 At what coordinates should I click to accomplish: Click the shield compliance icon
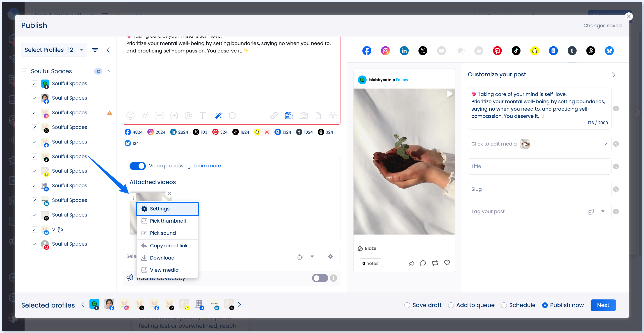232,116
